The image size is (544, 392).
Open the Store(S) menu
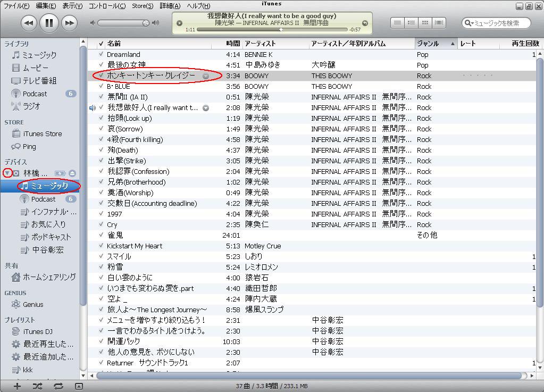point(142,6)
